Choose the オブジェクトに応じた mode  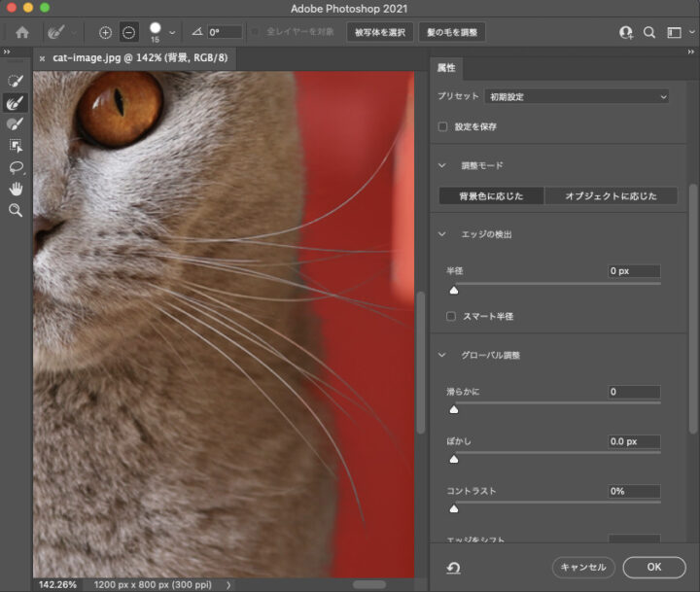pyautogui.click(x=611, y=196)
